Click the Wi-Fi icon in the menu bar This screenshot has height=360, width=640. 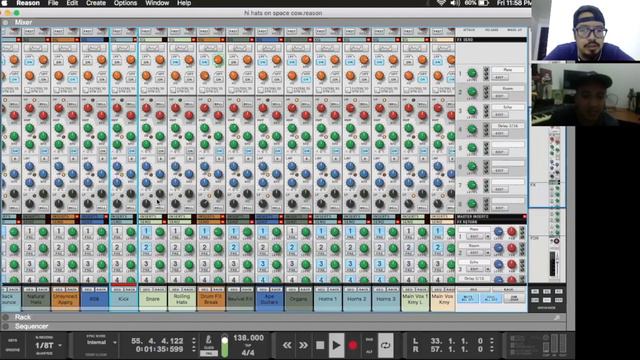pyautogui.click(x=441, y=3)
